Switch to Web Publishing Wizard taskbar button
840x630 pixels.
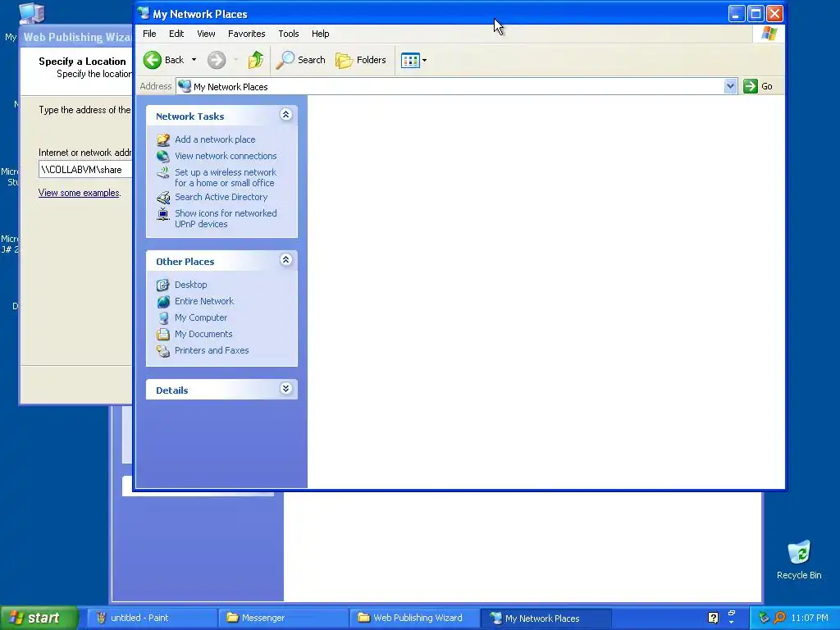point(414,618)
